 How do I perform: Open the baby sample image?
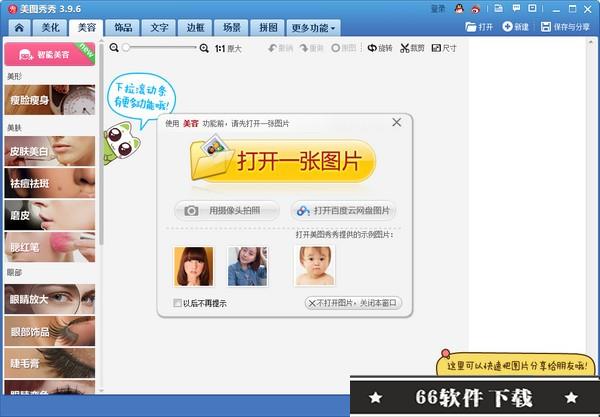pos(315,266)
